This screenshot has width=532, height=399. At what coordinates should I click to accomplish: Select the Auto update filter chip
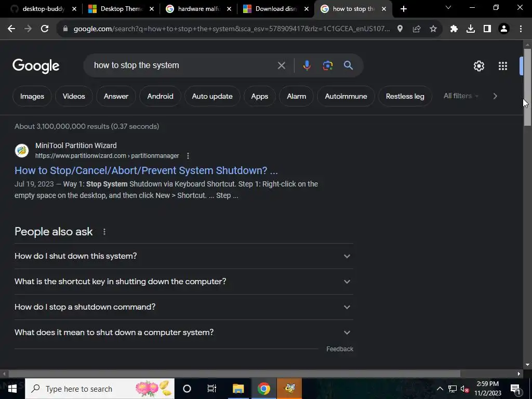click(x=212, y=96)
